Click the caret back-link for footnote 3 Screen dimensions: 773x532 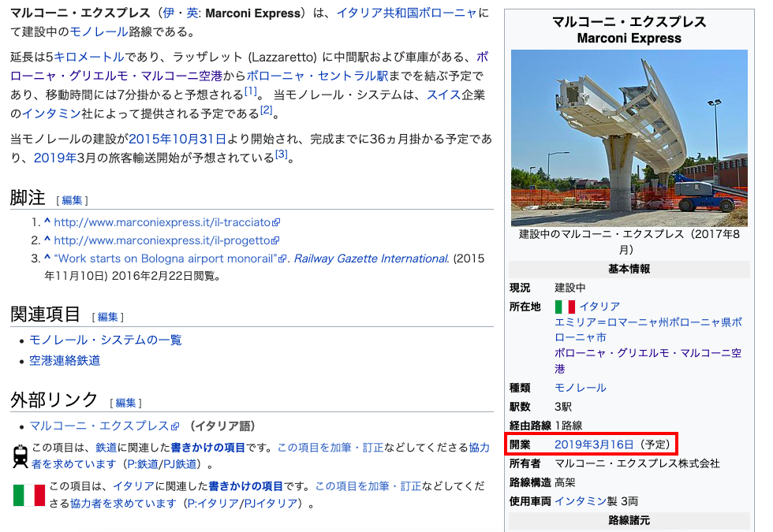pos(47,259)
